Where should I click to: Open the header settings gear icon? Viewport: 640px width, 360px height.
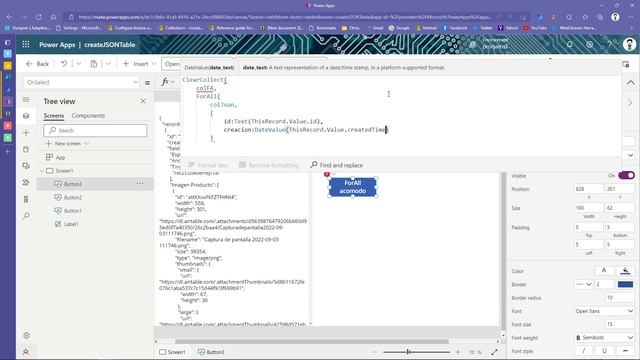590,44
